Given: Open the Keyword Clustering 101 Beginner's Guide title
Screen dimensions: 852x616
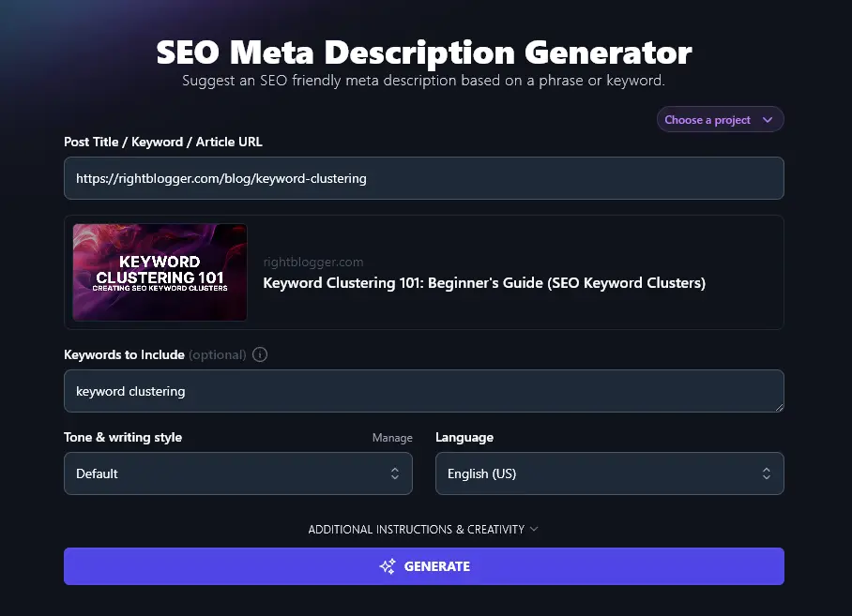Looking at the screenshot, I should [x=483, y=282].
